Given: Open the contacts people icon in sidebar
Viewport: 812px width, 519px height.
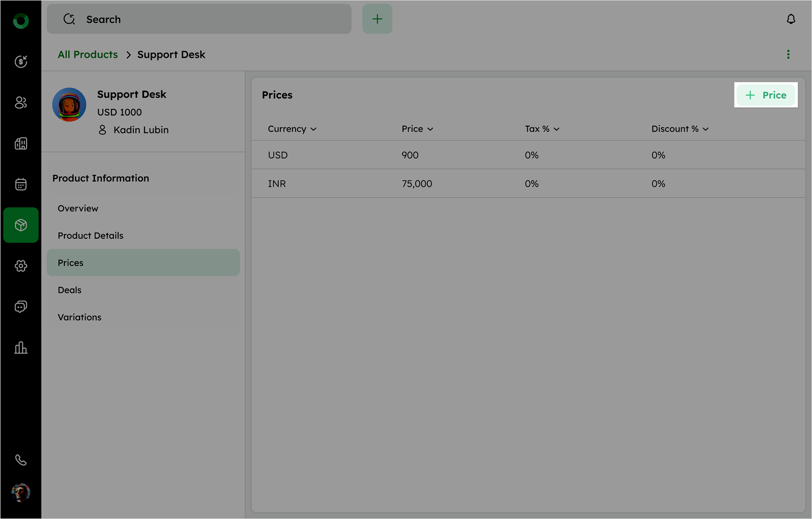Looking at the screenshot, I should point(21,103).
